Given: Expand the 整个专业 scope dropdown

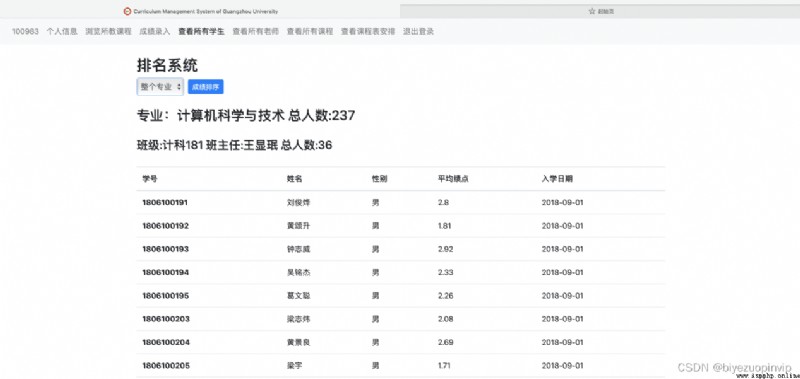Looking at the screenshot, I should coord(160,87).
